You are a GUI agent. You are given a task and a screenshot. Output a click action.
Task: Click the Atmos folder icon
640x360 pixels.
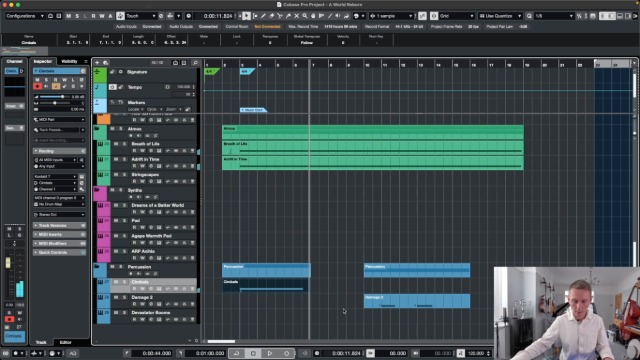pyautogui.click(x=97, y=129)
